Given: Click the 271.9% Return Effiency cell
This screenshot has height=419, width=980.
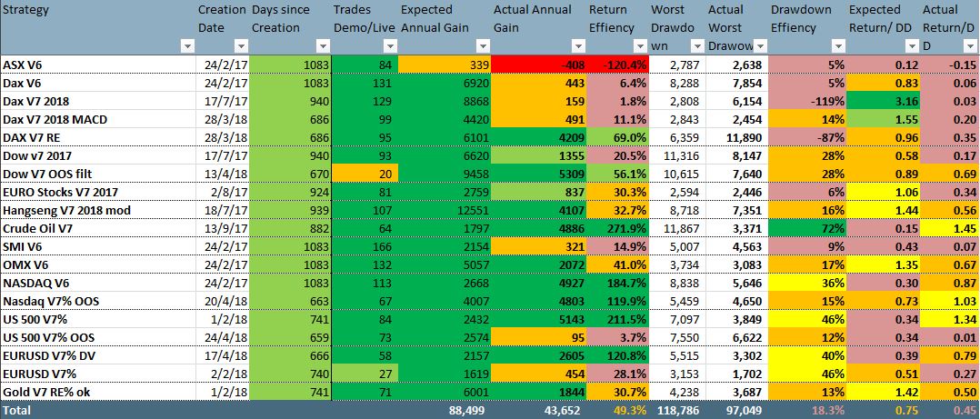Looking at the screenshot, I should pos(617,228).
